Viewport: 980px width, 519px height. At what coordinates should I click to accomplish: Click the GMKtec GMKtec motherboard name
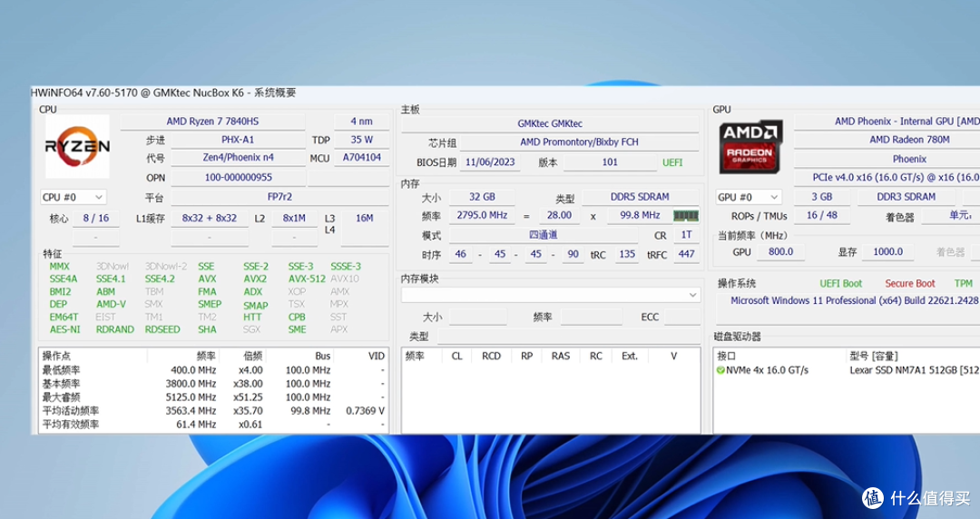(x=550, y=123)
